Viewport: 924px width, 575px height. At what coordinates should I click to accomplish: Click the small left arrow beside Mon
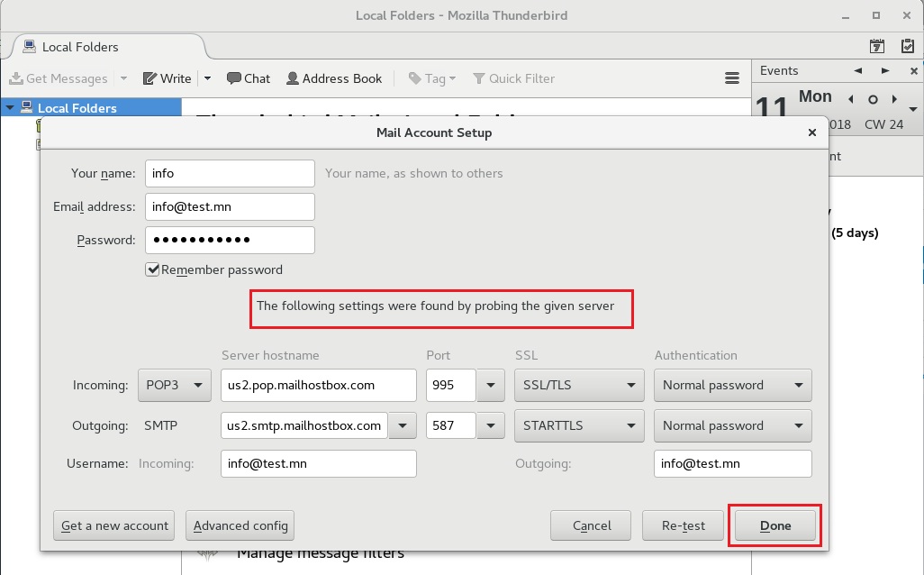click(851, 99)
